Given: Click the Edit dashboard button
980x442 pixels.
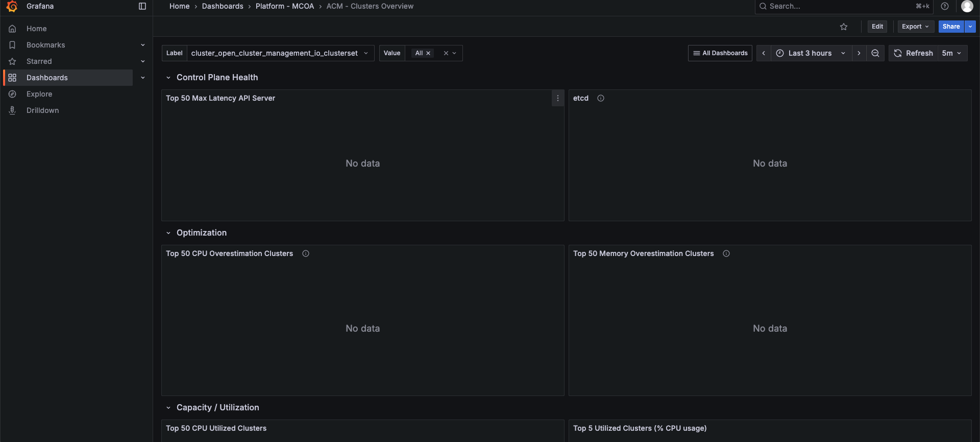Looking at the screenshot, I should 877,27.
